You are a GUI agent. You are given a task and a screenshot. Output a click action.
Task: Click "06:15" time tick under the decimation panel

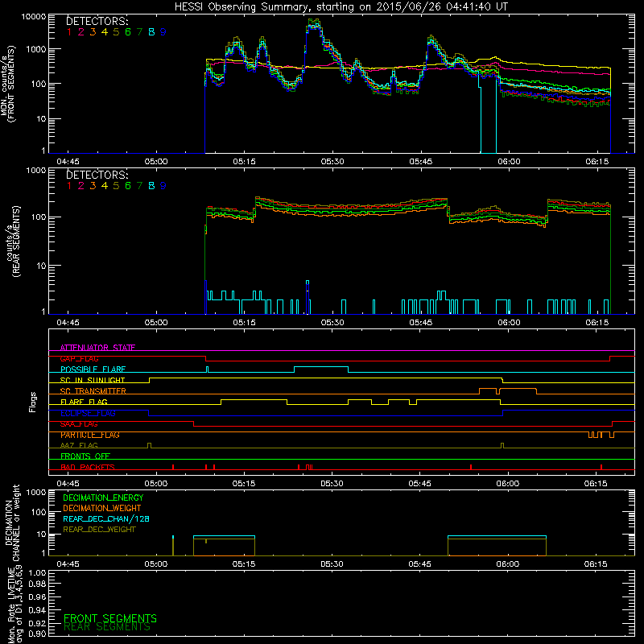(x=596, y=564)
